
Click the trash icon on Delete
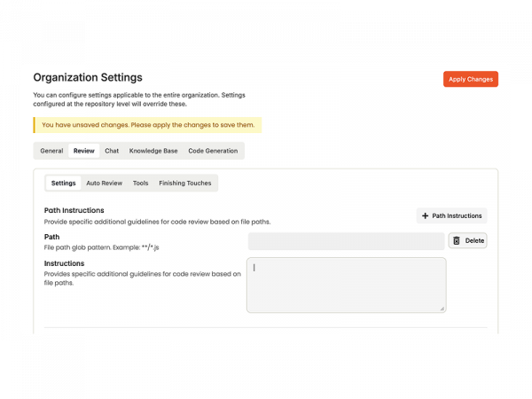tap(457, 240)
